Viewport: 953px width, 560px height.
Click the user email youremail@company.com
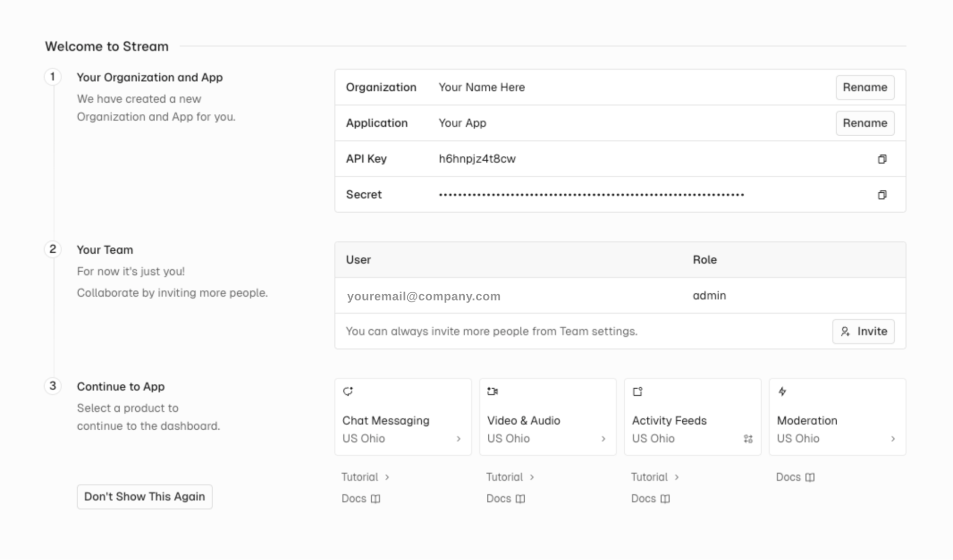click(424, 296)
